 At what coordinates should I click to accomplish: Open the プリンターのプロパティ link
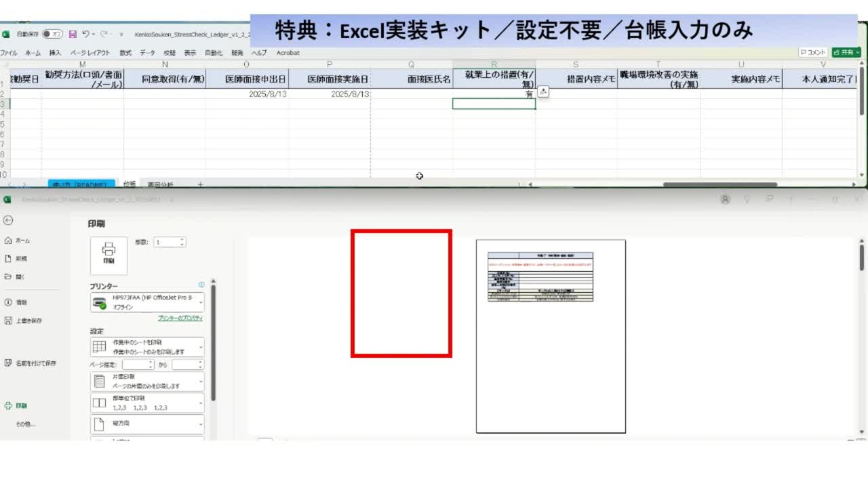180,318
